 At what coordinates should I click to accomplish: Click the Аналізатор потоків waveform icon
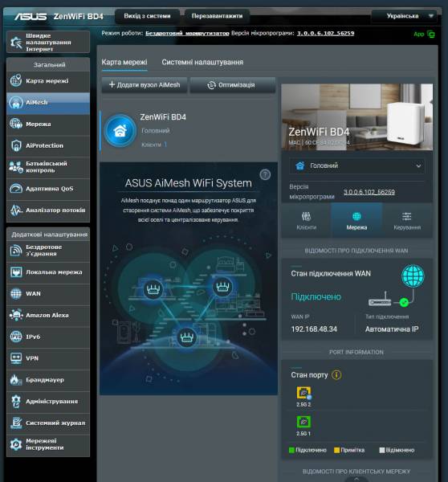click(16, 210)
